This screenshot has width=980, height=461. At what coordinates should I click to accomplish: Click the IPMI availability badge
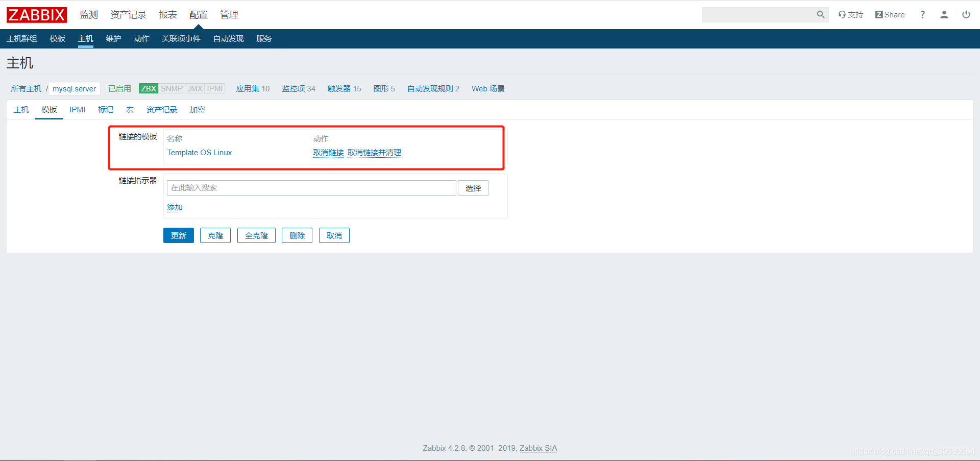point(215,88)
